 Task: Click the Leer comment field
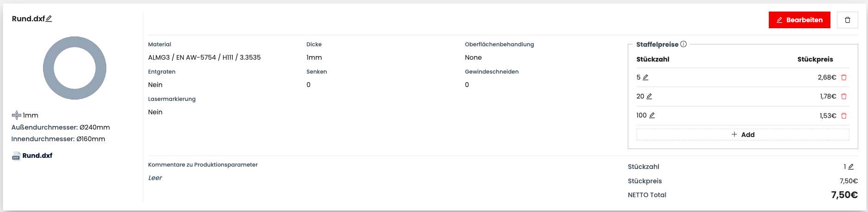155,178
